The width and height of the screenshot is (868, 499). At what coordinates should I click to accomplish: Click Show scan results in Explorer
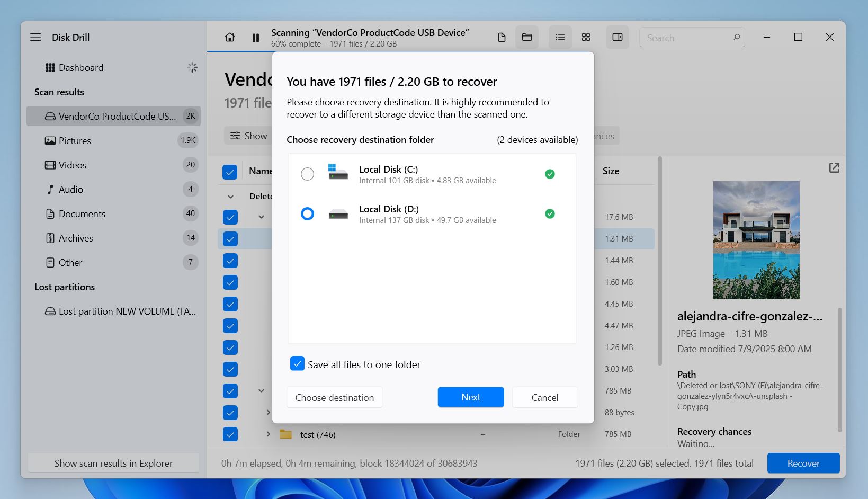click(113, 463)
